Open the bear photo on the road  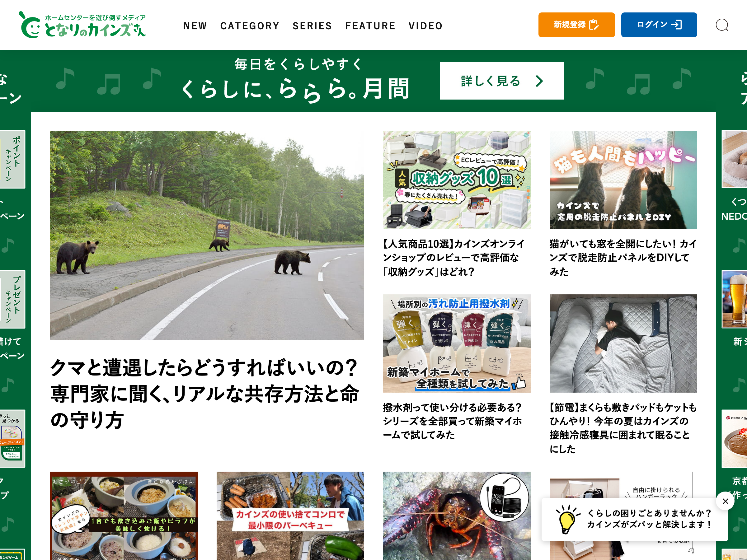pos(207,235)
